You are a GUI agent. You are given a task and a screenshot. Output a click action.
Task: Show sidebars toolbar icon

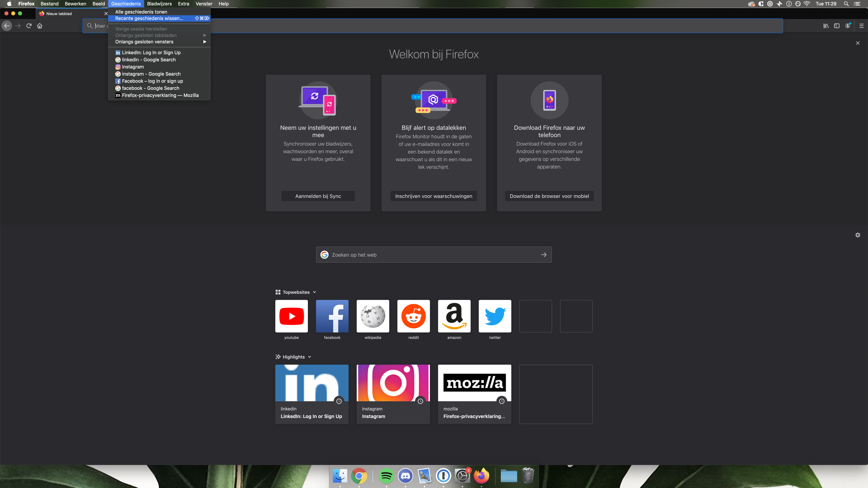coord(837,26)
